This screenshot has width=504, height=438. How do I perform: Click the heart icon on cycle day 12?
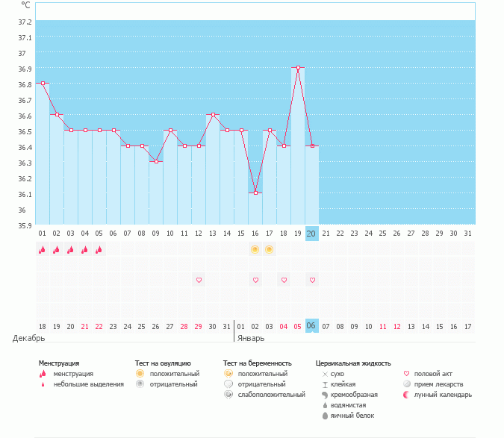(199, 280)
